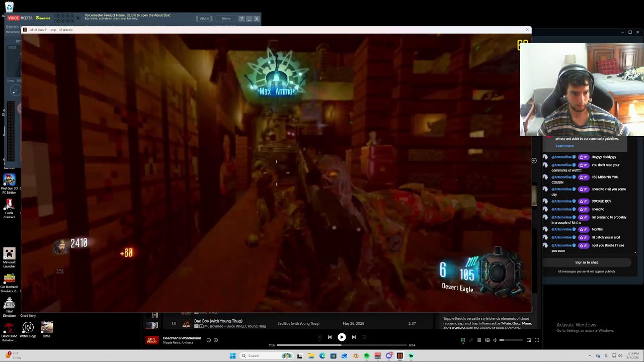644x362 pixels.
Task: Click the Sign in to chat button
Action: click(x=586, y=262)
